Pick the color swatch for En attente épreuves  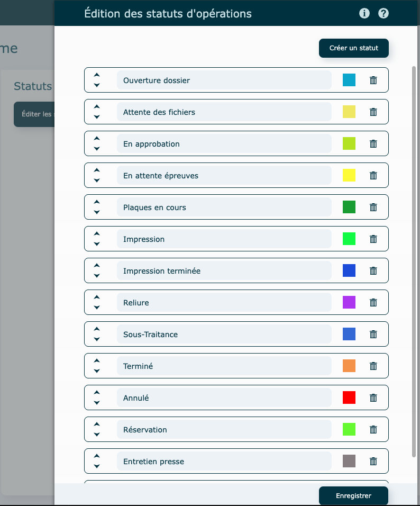pyautogui.click(x=349, y=175)
